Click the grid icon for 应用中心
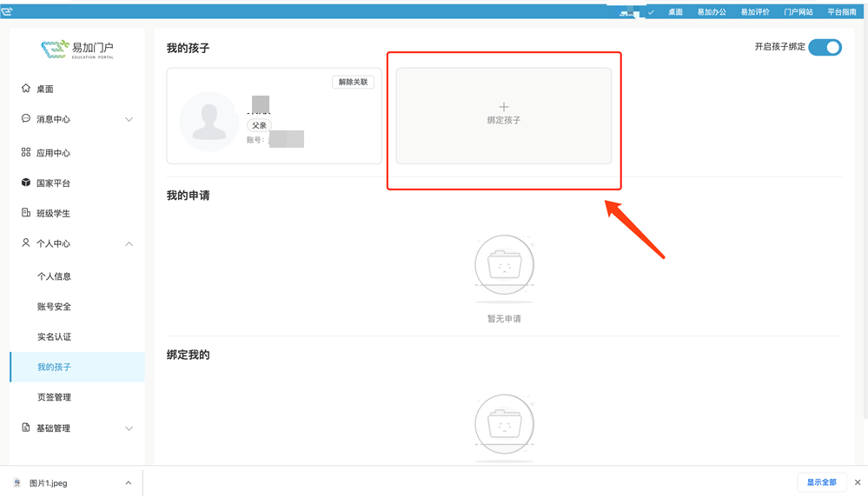The height and width of the screenshot is (498, 868). 25,152
